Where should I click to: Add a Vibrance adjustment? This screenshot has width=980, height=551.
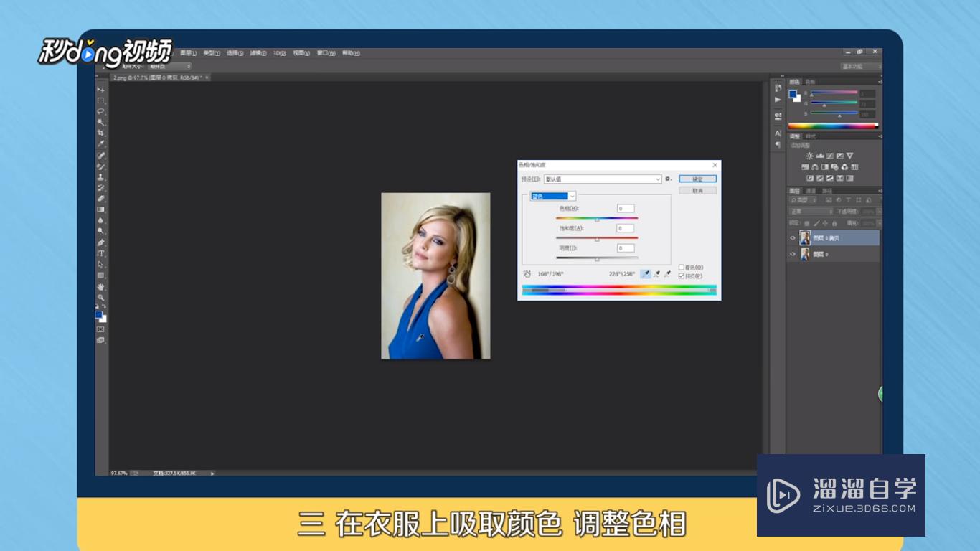tap(850, 156)
